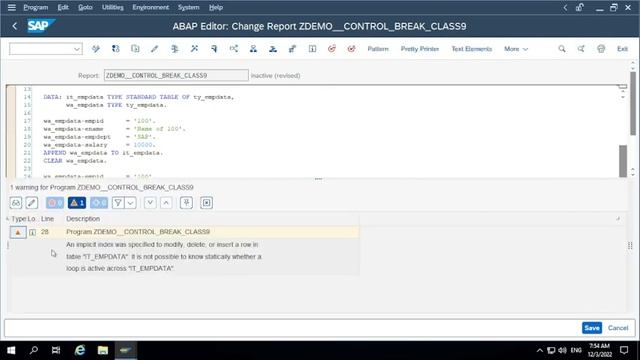
Task: Toggle the information messages filter showing 0
Action: [x=99, y=203]
